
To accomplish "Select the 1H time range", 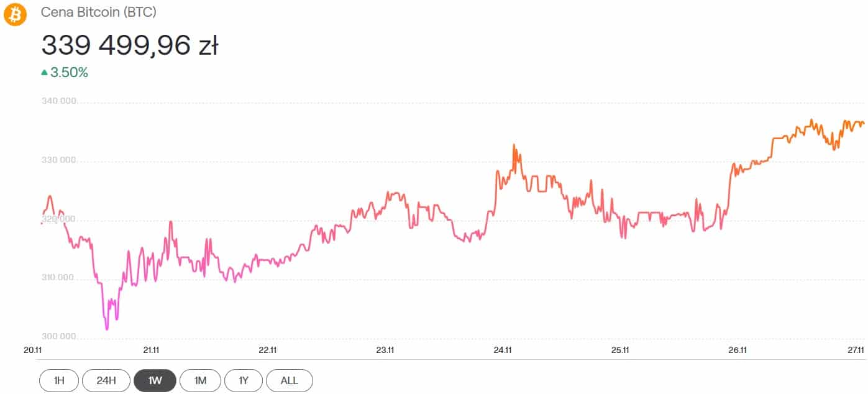I will point(59,380).
